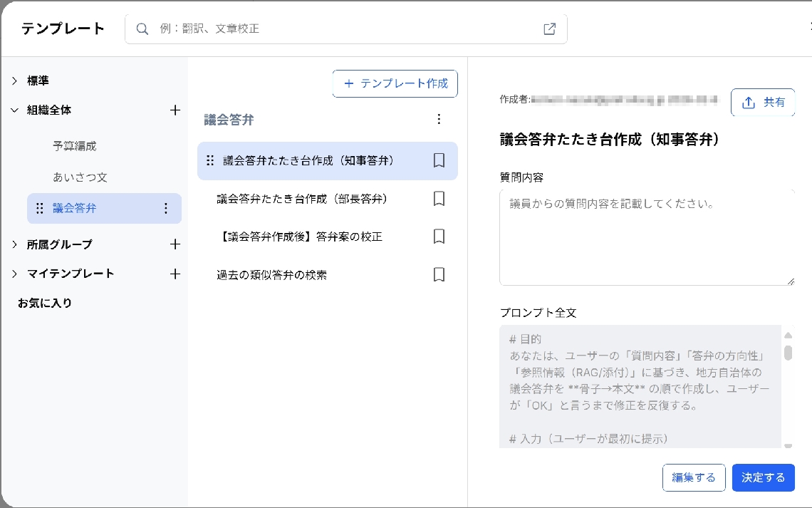Open the お気に入り section

(45, 303)
